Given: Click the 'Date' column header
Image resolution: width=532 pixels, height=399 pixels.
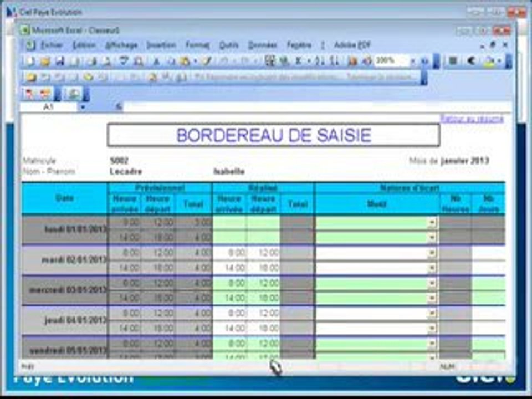Looking at the screenshot, I should 65,198.
